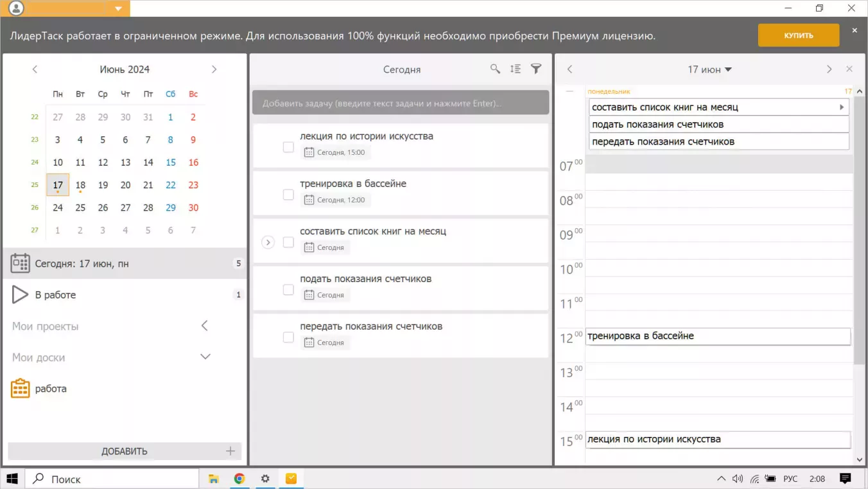Click the ЛидерТаск icon in the taskbar
This screenshot has height=489, width=868.
(x=291, y=479)
